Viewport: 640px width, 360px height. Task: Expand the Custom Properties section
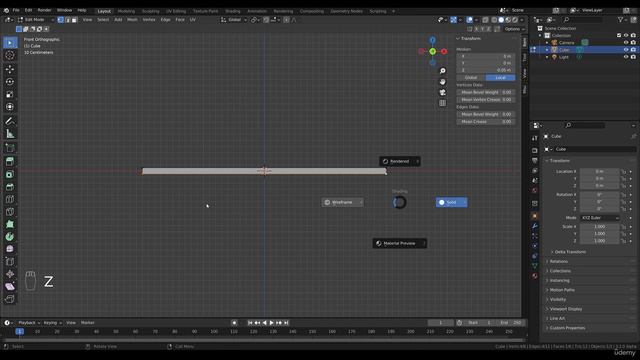pos(567,328)
